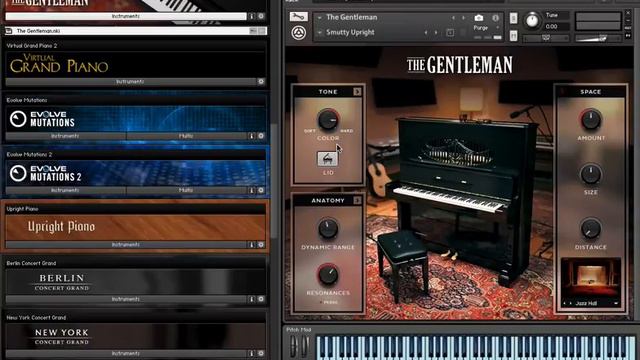Expand the Tone panel arrow
The width and height of the screenshot is (640, 360).
point(357,91)
